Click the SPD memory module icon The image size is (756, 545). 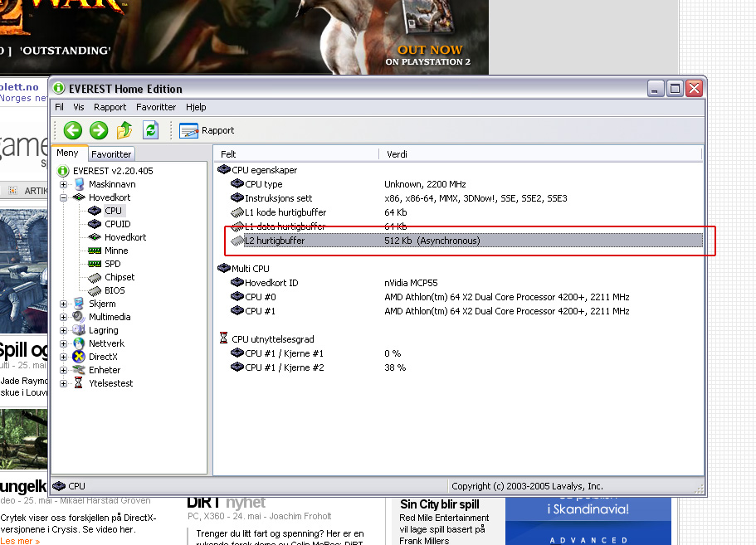click(95, 264)
